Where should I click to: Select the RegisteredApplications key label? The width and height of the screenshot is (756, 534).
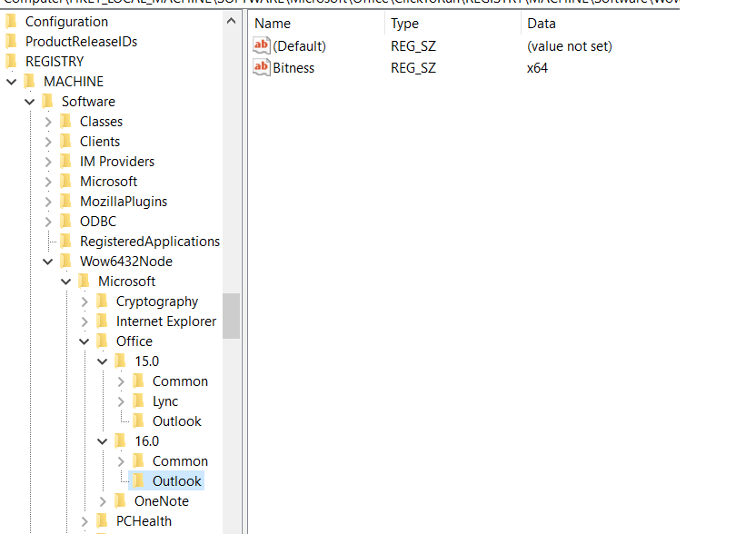(149, 242)
